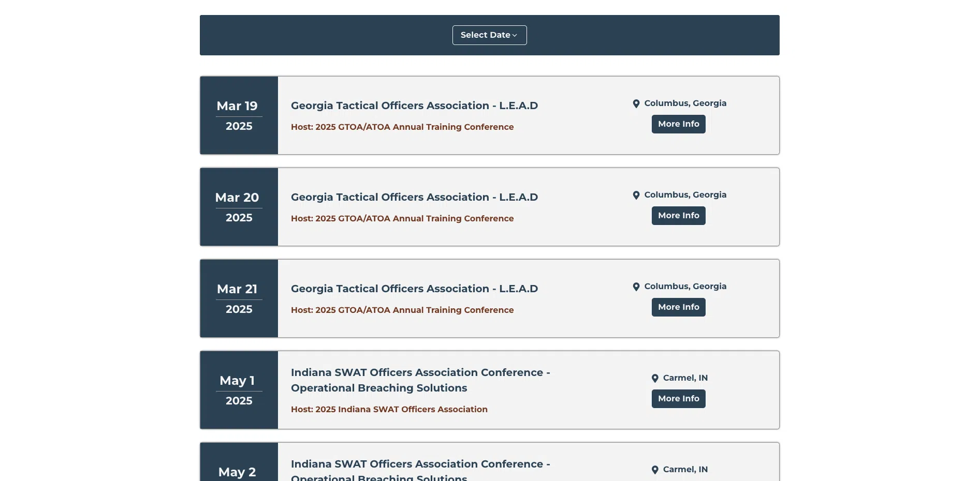This screenshot has width=980, height=481.
Task: Select the Mar 19 Georgia Tactical Officers title
Action: click(414, 106)
